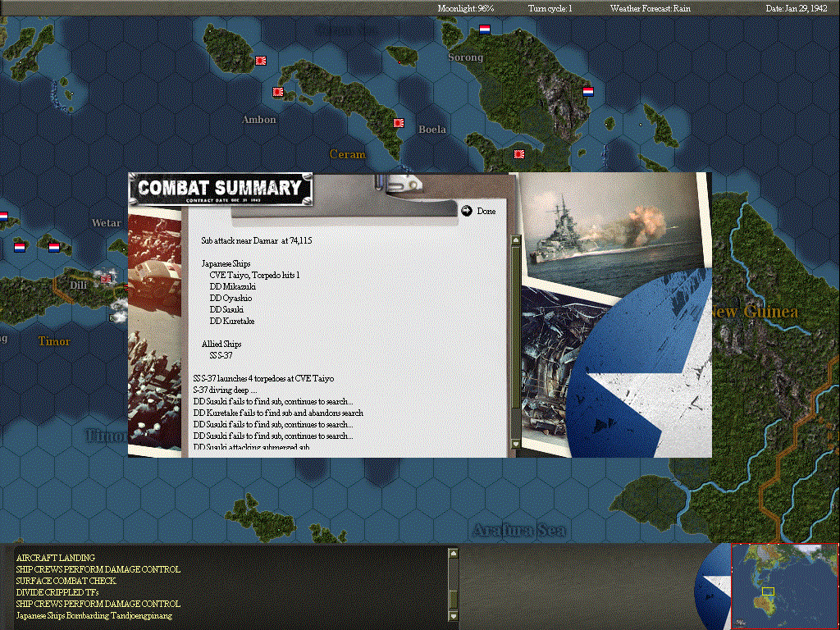
Task: Click the yellow view rectangle on minimap
Action: [x=768, y=591]
